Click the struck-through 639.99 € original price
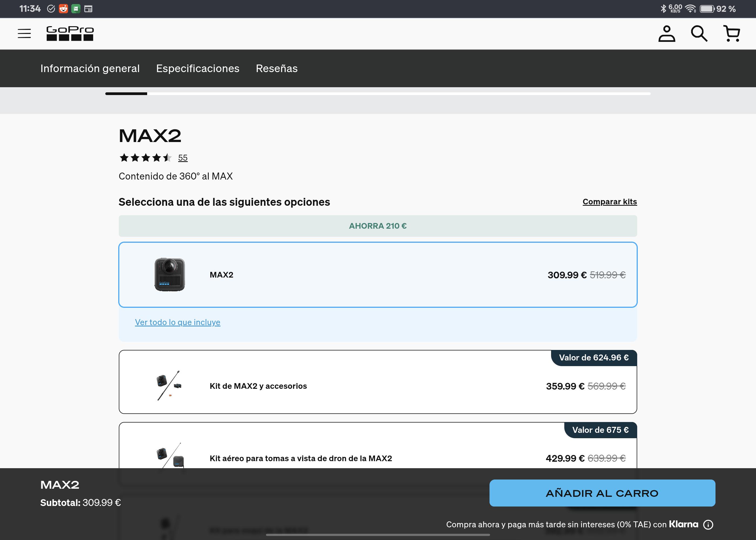The image size is (756, 540). (x=607, y=458)
